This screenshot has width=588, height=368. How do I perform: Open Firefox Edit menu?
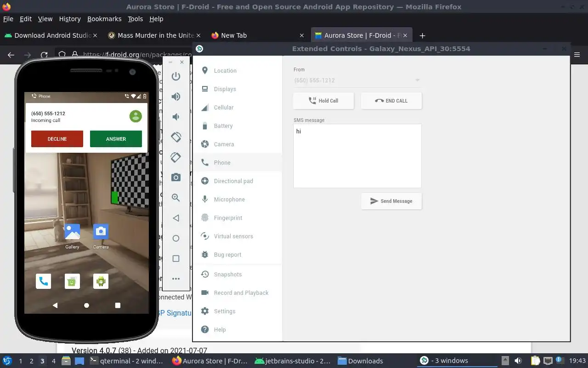[x=26, y=19]
